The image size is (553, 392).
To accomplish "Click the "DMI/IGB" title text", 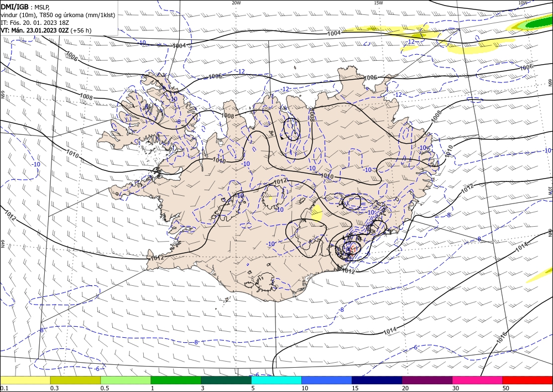I will point(15,6).
